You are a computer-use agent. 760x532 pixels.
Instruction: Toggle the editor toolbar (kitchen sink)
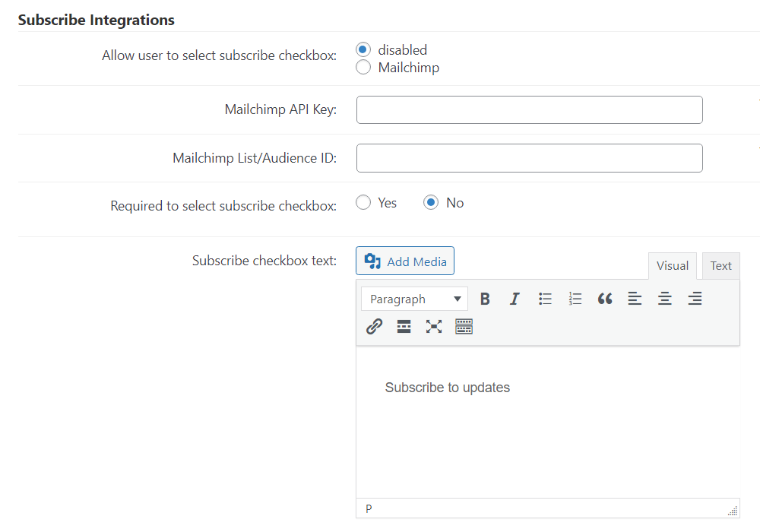(x=464, y=327)
